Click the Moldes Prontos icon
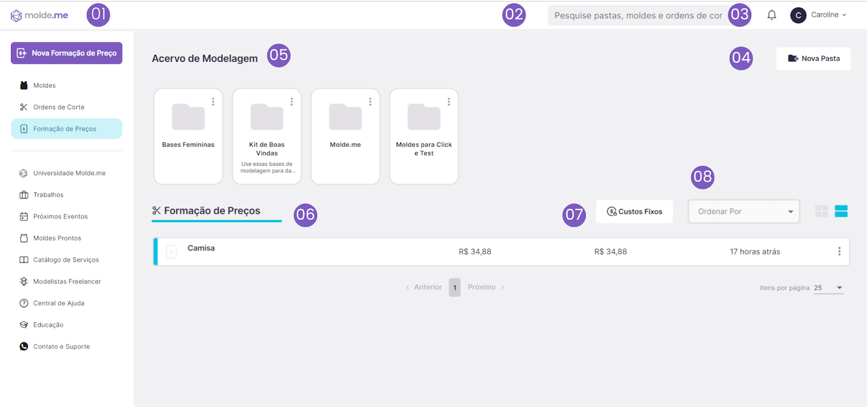This screenshot has height=407, width=868. (x=24, y=238)
